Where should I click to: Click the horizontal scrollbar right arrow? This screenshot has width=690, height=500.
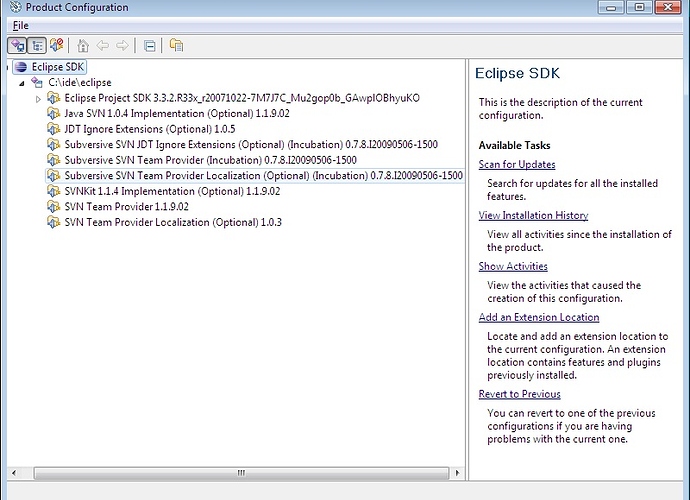[x=457, y=473]
